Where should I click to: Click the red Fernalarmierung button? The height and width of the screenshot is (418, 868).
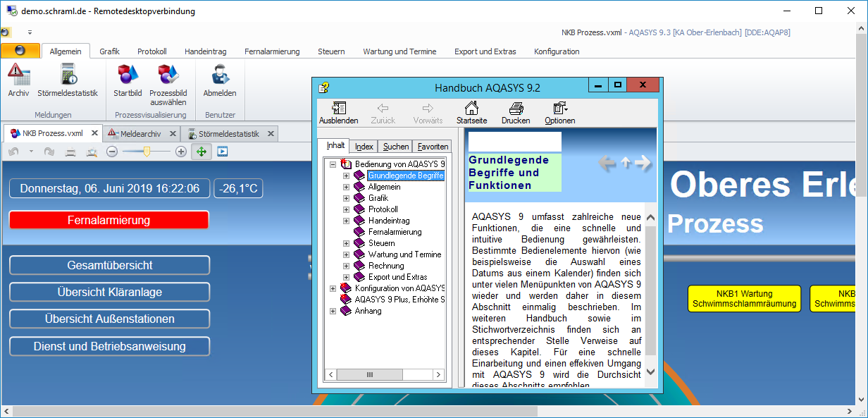click(109, 220)
